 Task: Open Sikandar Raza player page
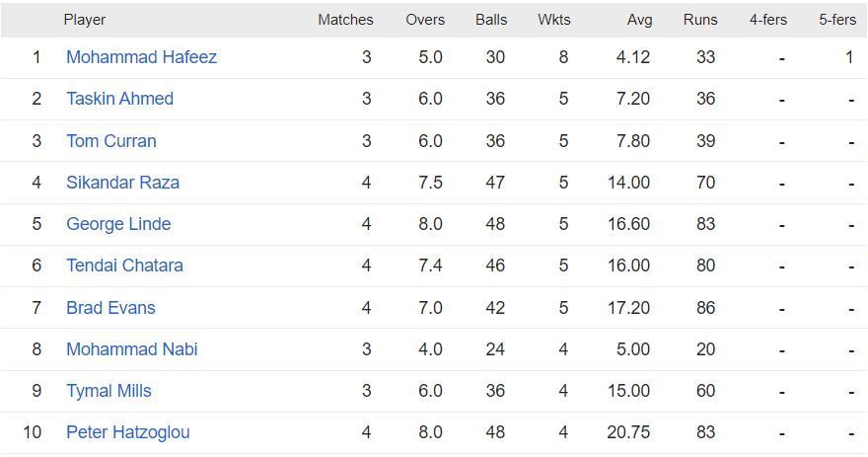pyautogui.click(x=122, y=183)
